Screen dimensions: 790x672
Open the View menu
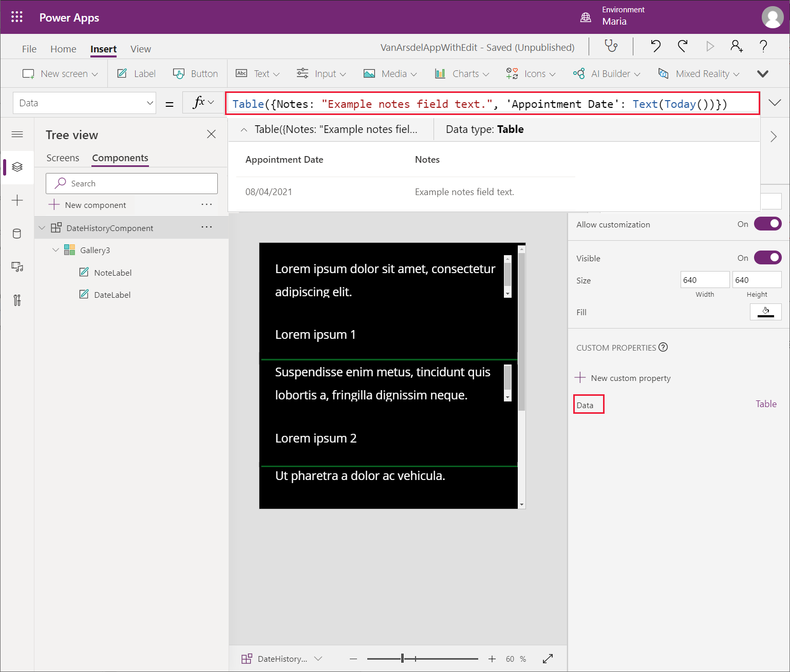click(140, 49)
